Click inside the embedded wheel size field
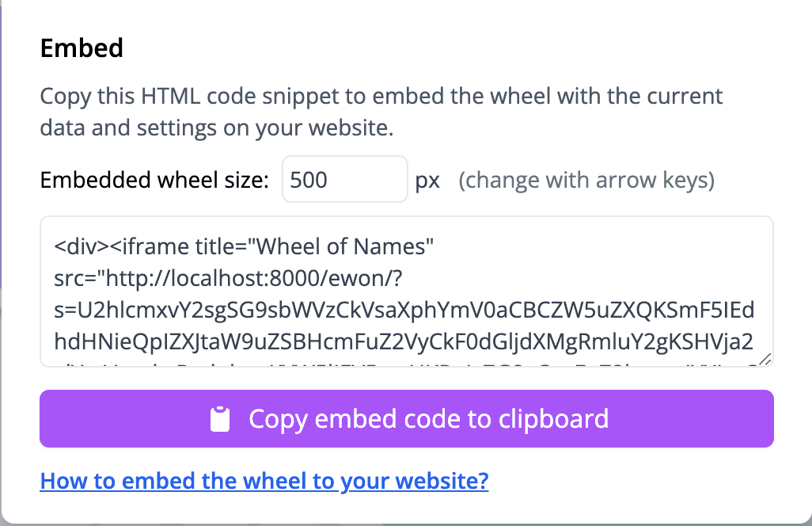Screen dimensions: 812x526 (344, 179)
